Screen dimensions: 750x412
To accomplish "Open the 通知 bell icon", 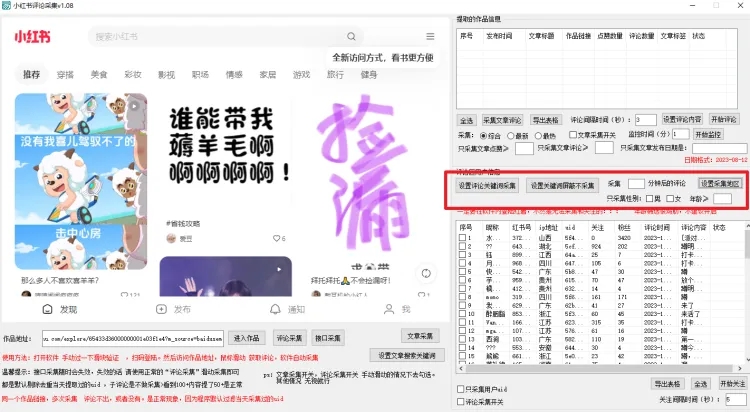I will [275, 309].
